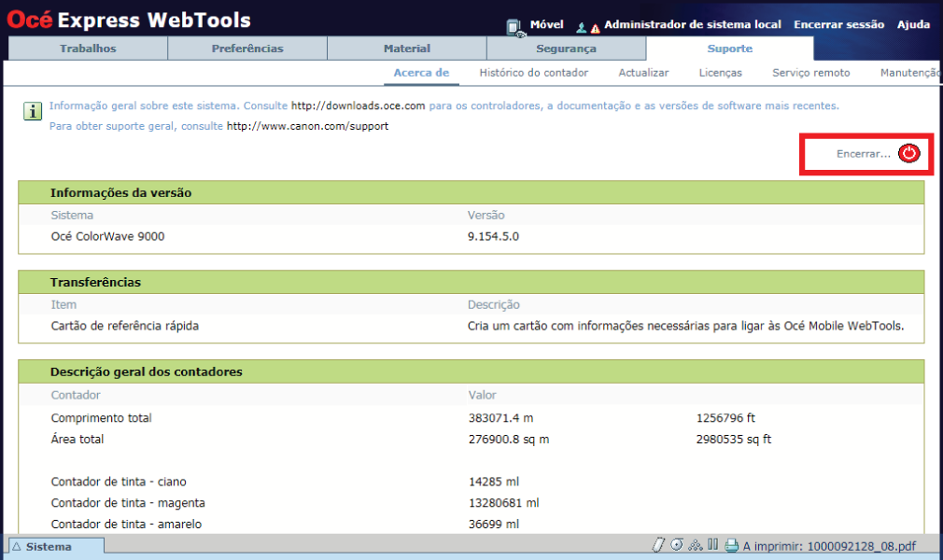
Task: Click the Contador column header
Action: (x=76, y=395)
